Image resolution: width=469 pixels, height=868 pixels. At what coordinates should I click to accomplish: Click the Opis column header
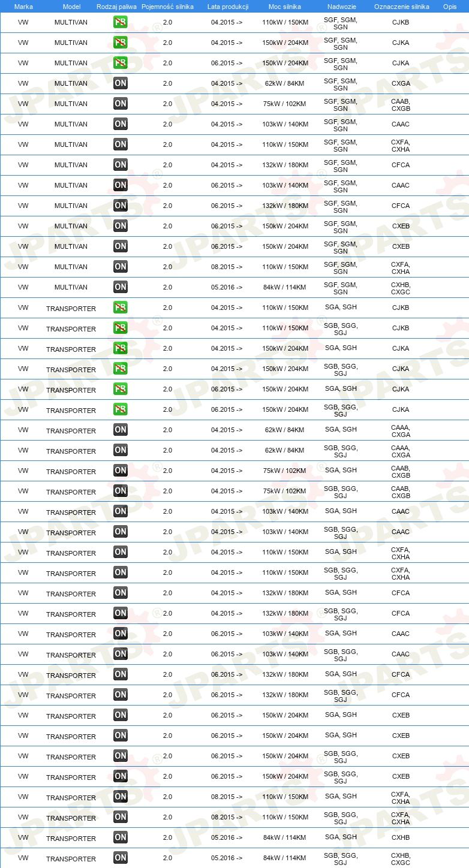pos(450,7)
